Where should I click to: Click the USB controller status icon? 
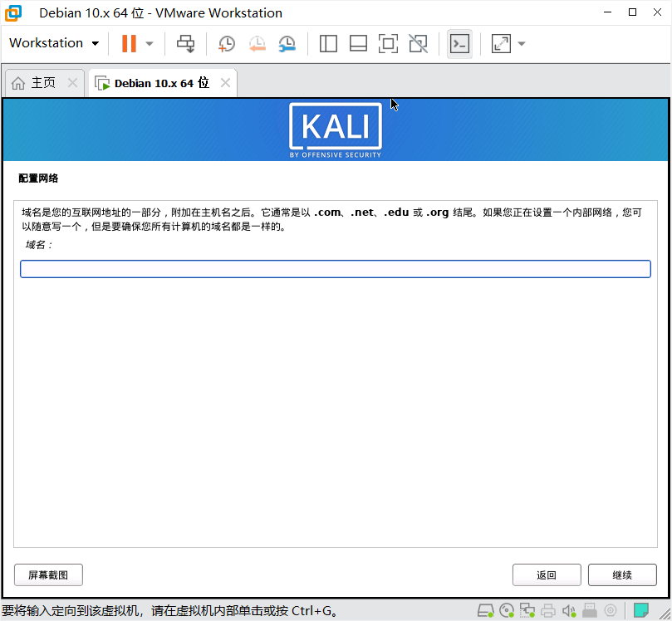(590, 610)
